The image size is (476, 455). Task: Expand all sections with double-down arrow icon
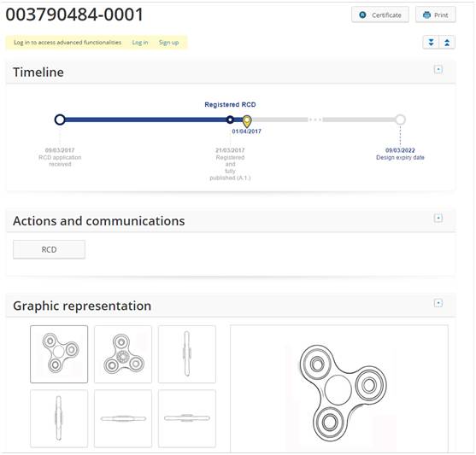431,42
